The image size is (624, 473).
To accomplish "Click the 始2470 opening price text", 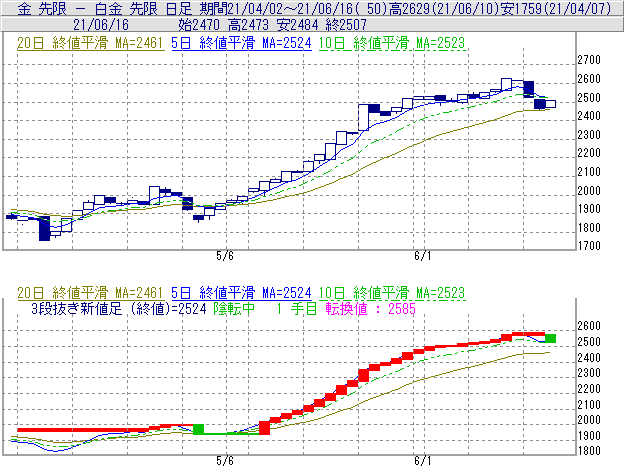I will pyautogui.click(x=199, y=25).
